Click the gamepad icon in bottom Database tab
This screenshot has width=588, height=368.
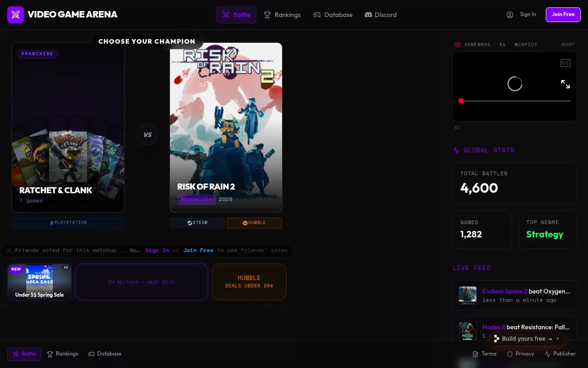click(x=91, y=354)
